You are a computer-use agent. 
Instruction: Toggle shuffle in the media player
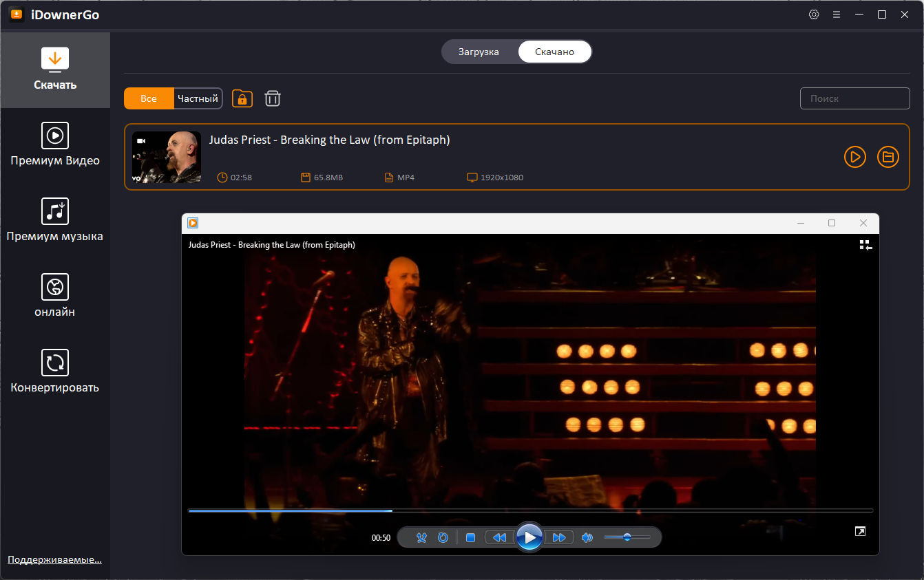click(422, 537)
